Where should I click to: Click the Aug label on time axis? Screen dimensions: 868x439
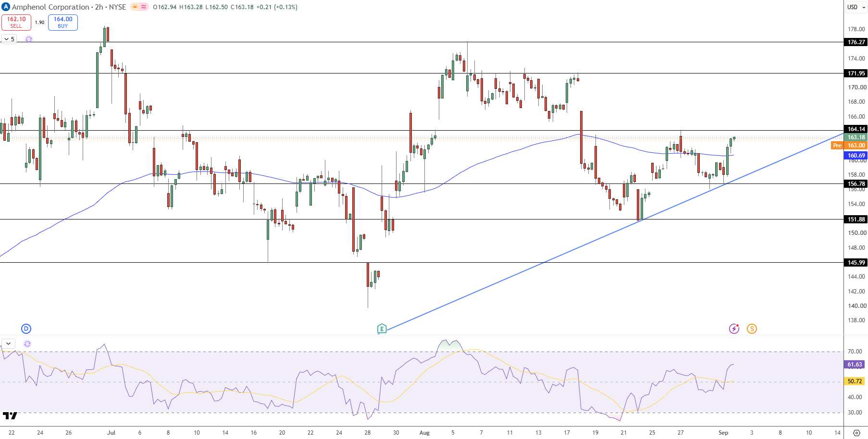(x=424, y=433)
